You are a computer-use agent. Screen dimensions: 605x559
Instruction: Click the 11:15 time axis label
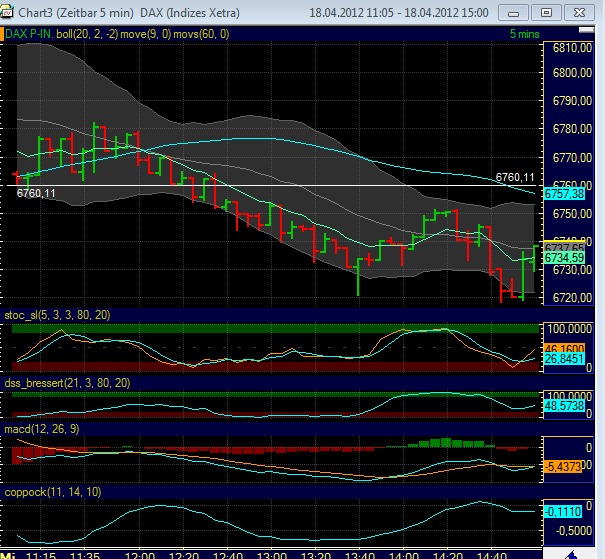coord(41,556)
